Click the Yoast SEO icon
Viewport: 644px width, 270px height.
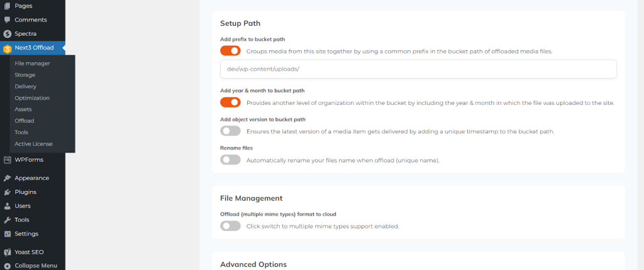[x=7, y=252]
